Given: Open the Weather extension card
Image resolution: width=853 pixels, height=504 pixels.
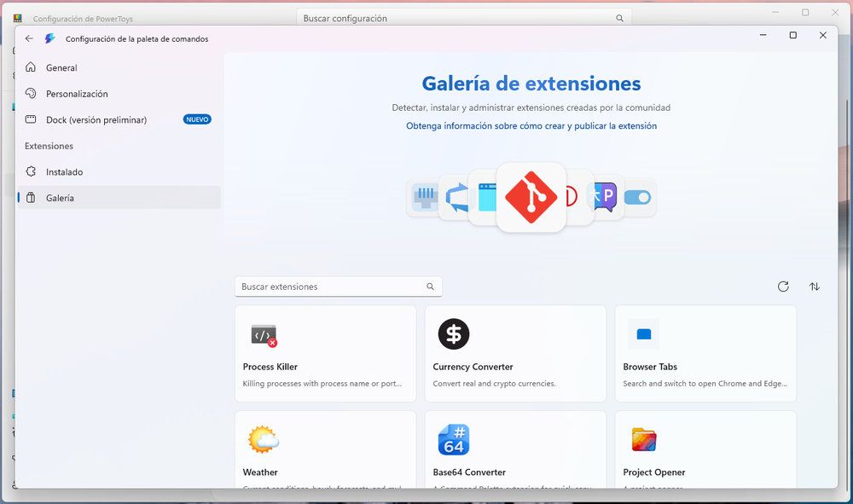Looking at the screenshot, I should 325,449.
